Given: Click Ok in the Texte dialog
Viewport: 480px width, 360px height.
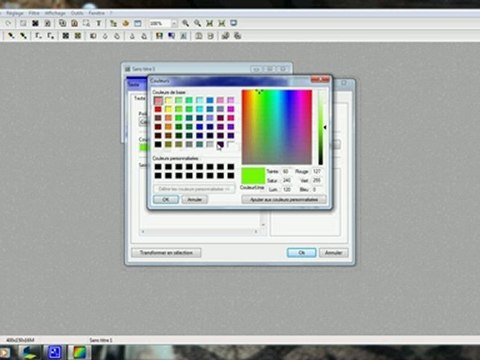Looking at the screenshot, I should point(301,253).
